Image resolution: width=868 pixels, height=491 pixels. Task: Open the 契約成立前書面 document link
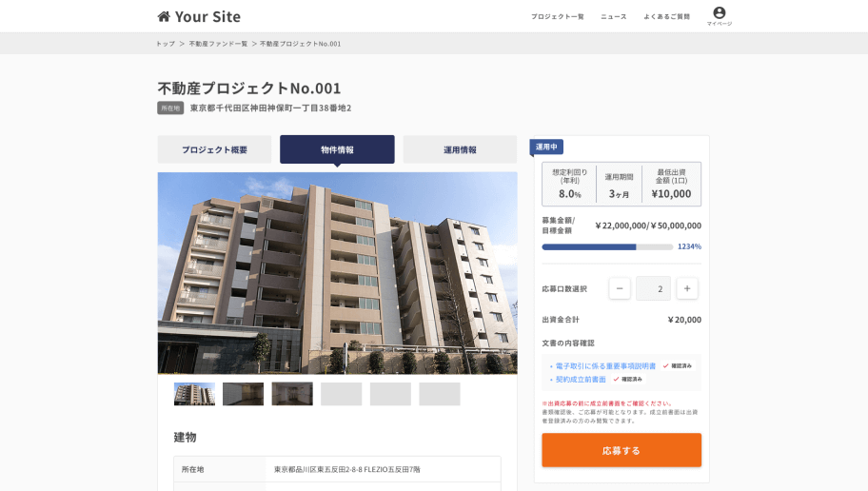pyautogui.click(x=581, y=379)
